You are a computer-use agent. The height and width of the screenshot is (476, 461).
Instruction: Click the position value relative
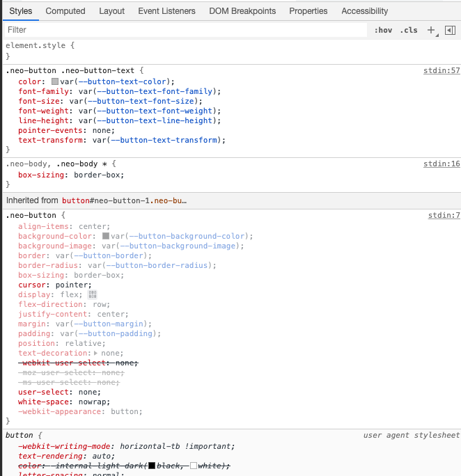click(x=83, y=343)
